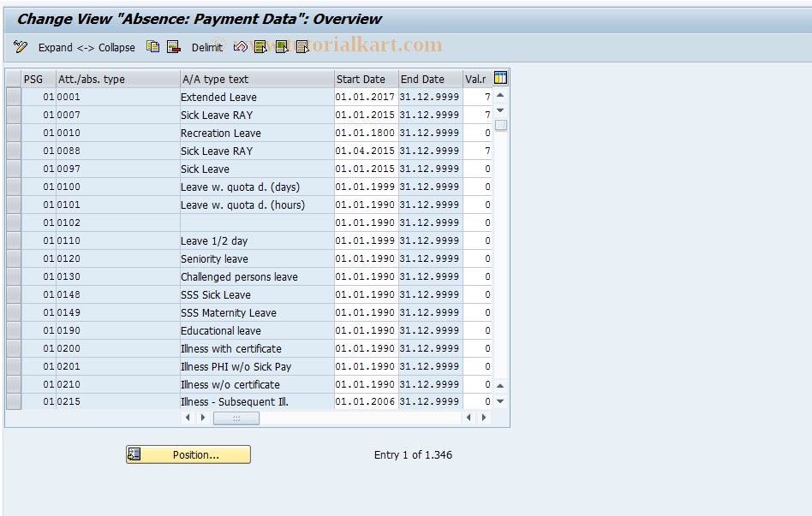The height and width of the screenshot is (516, 812).
Task: Click the select-all corner cell in the table header
Action: (14, 79)
